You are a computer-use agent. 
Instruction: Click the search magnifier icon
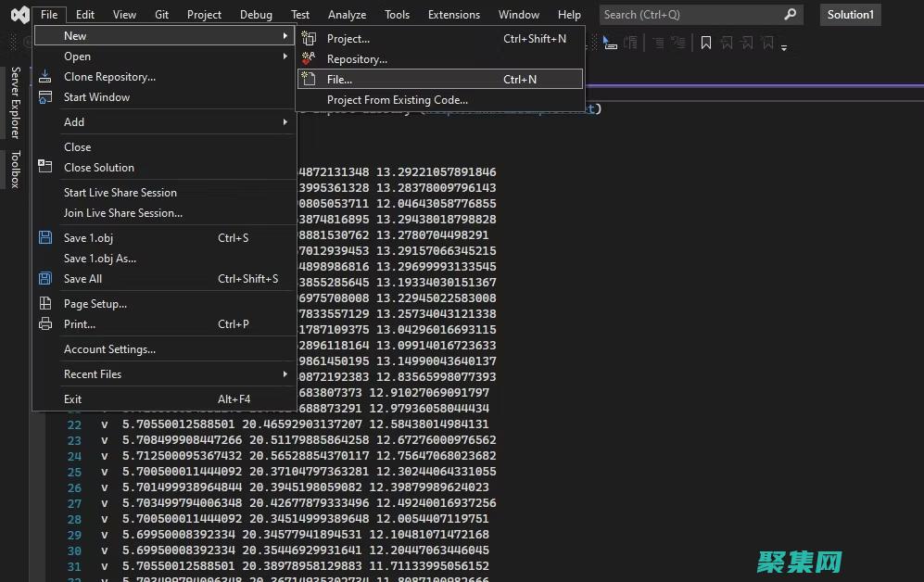pyautogui.click(x=791, y=15)
